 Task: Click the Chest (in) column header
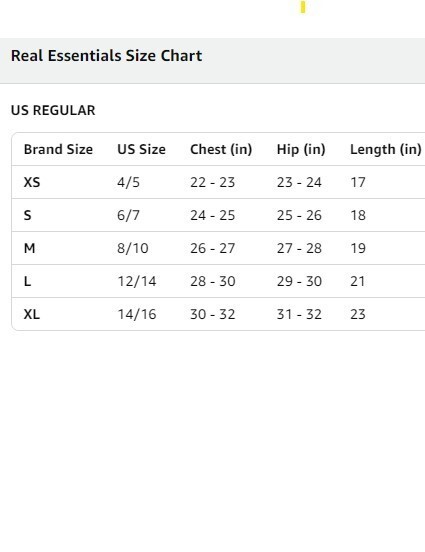tap(221, 150)
